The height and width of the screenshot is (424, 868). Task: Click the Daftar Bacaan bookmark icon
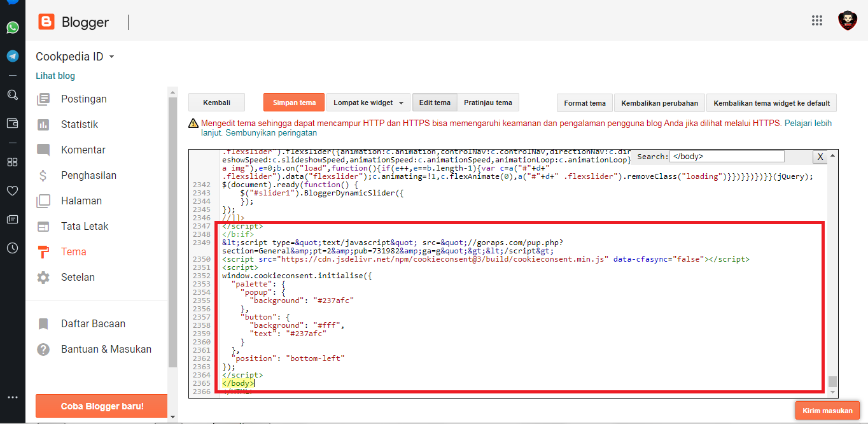click(43, 324)
